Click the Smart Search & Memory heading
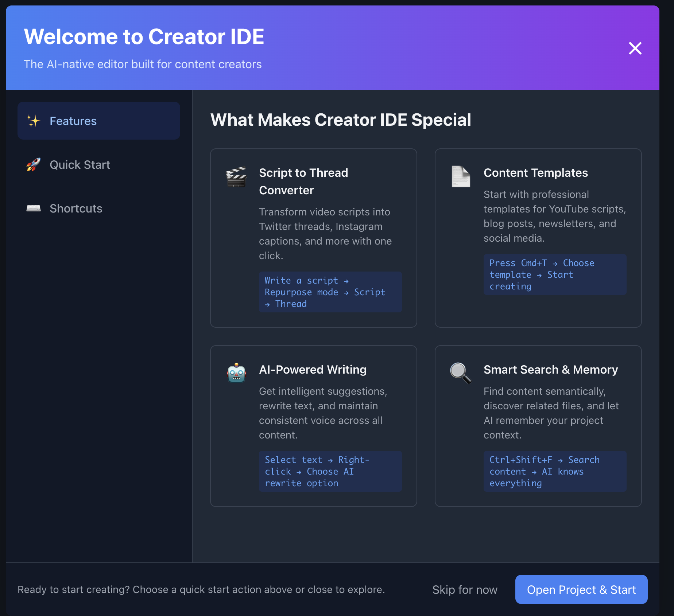 coord(551,370)
